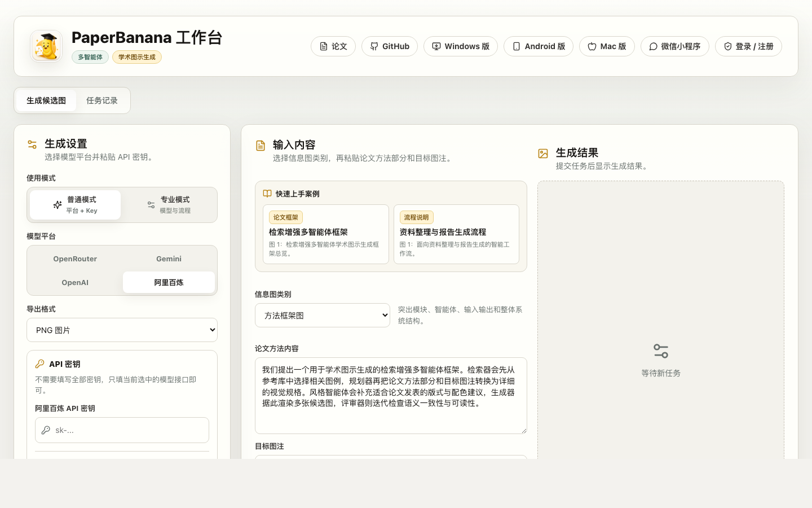Click the 多智能体 header badge

(90, 57)
